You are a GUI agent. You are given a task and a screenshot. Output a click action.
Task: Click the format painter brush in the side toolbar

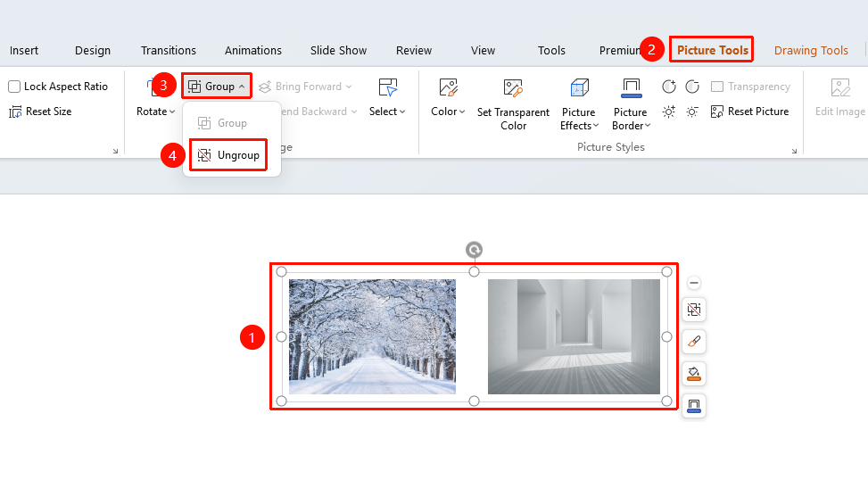click(x=694, y=341)
